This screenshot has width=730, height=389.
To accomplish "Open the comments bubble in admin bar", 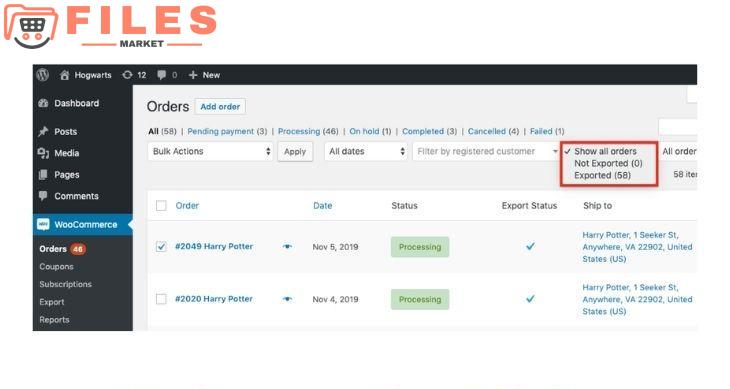I will click(161, 75).
